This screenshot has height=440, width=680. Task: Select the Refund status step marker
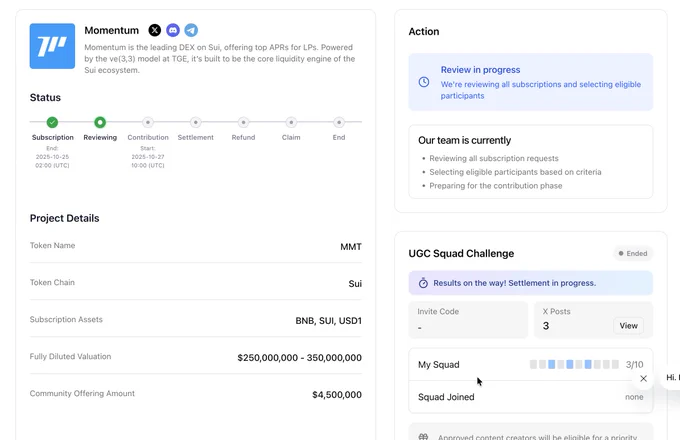243,122
